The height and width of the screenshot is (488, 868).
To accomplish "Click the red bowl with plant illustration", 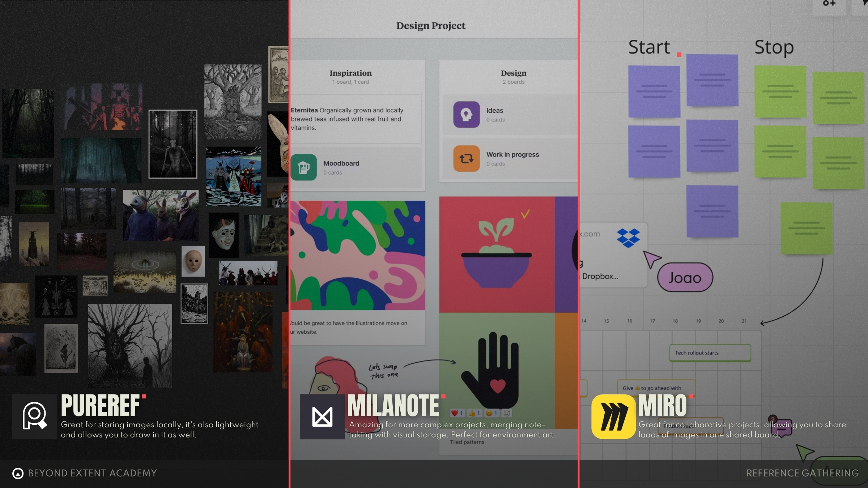I will [x=497, y=254].
